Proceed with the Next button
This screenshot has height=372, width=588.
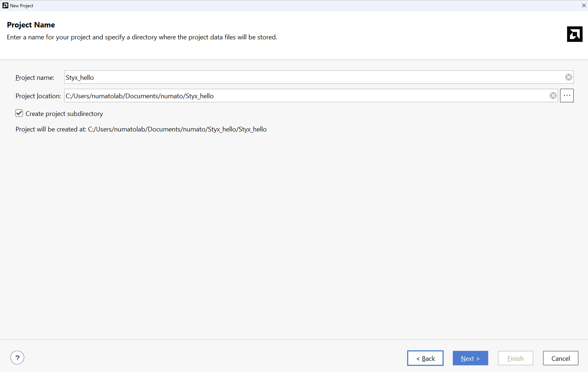pos(470,358)
